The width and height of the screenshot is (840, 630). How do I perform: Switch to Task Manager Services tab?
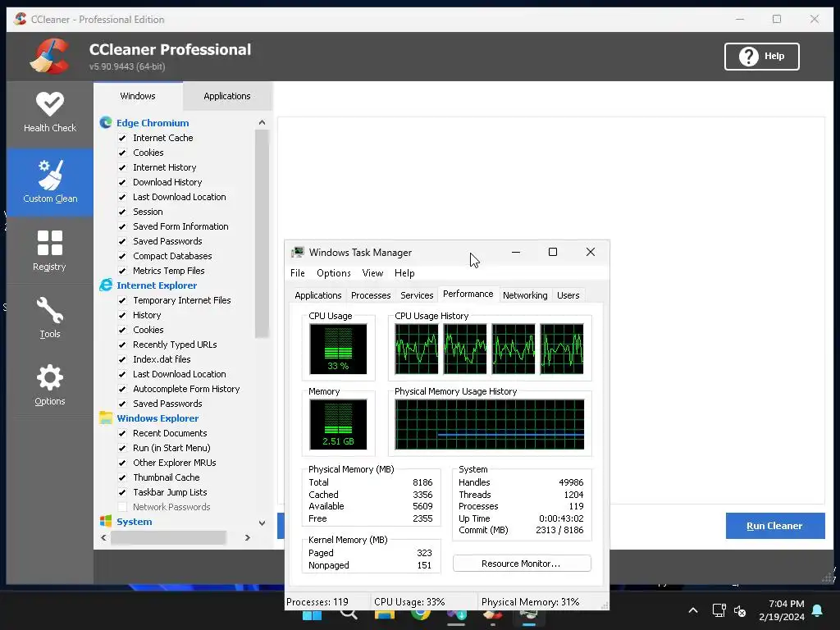[417, 295]
